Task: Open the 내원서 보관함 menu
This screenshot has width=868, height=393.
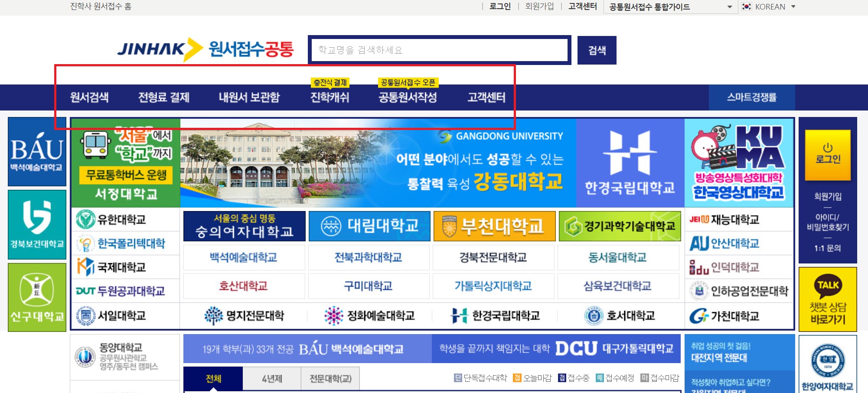Action: tap(249, 97)
